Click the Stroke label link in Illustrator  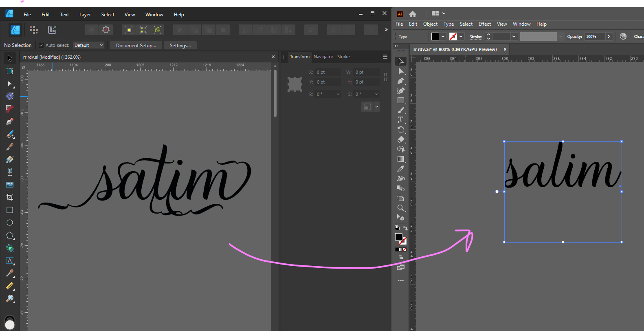pos(476,37)
